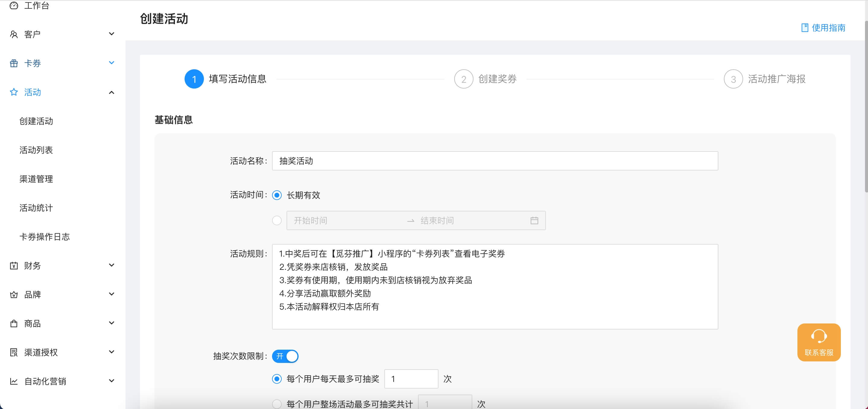Collapse the 活动 menu section

point(111,92)
